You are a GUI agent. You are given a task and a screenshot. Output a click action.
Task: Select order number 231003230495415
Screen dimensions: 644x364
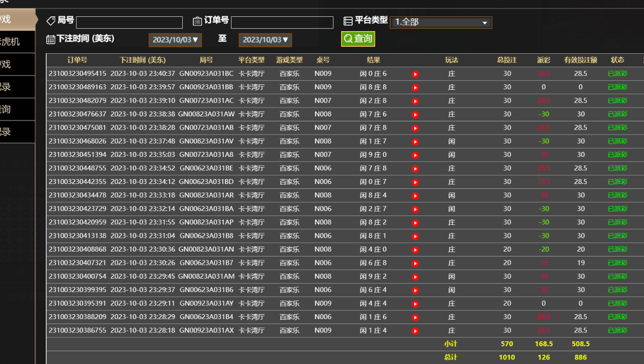77,73
